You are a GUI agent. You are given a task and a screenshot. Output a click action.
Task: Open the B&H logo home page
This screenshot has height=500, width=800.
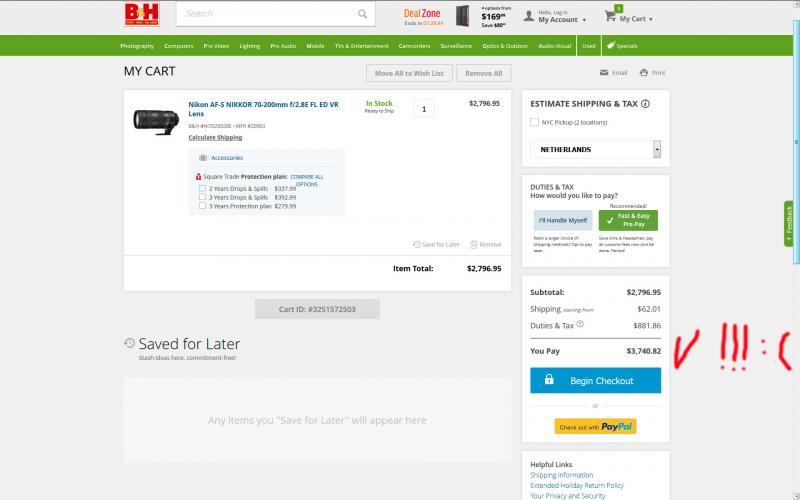142,14
